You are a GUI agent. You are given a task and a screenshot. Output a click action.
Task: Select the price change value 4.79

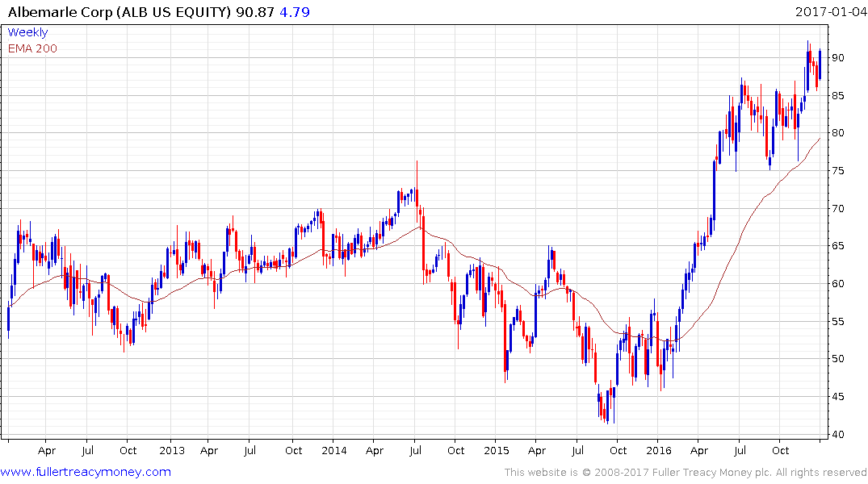[295, 12]
